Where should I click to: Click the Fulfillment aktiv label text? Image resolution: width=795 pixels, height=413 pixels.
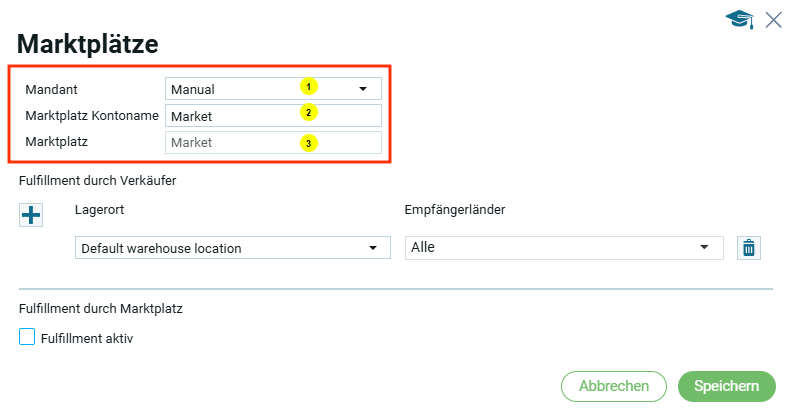pyautogui.click(x=87, y=339)
